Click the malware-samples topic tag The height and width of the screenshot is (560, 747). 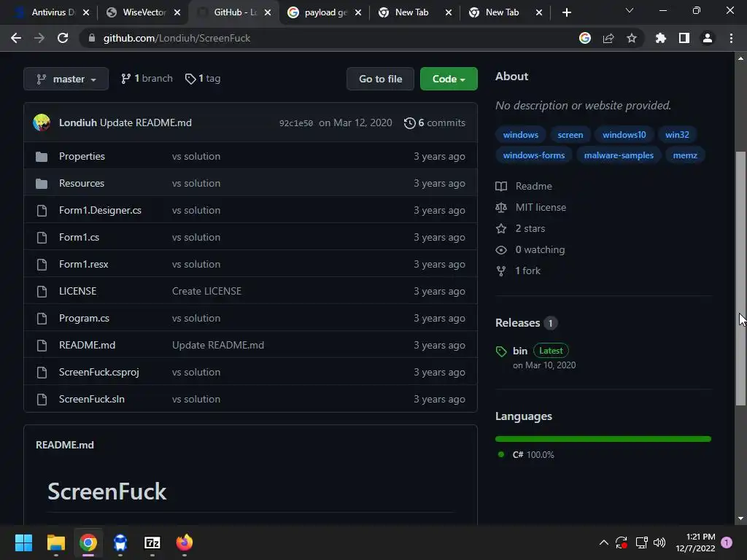pos(619,155)
